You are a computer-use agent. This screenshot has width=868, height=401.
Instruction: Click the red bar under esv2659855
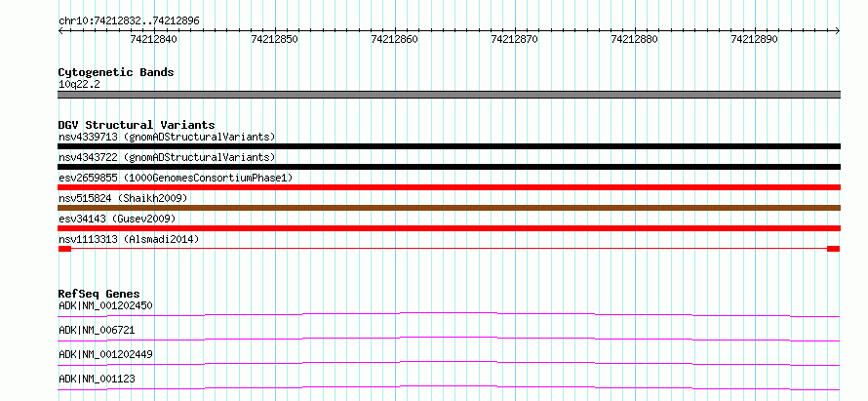449,187
